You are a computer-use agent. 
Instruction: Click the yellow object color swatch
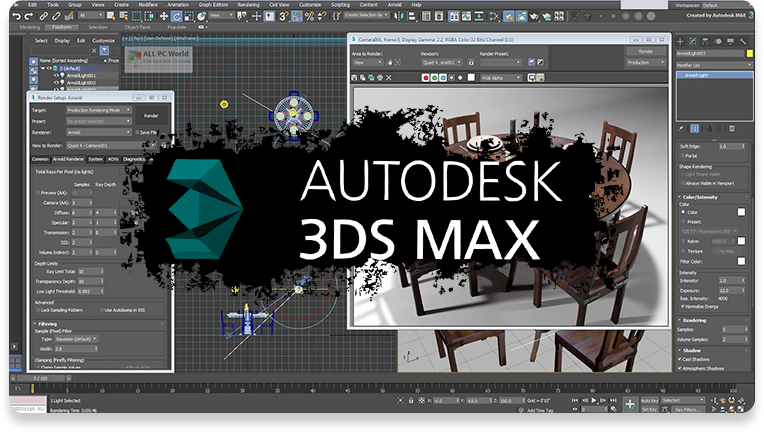pyautogui.click(x=750, y=53)
